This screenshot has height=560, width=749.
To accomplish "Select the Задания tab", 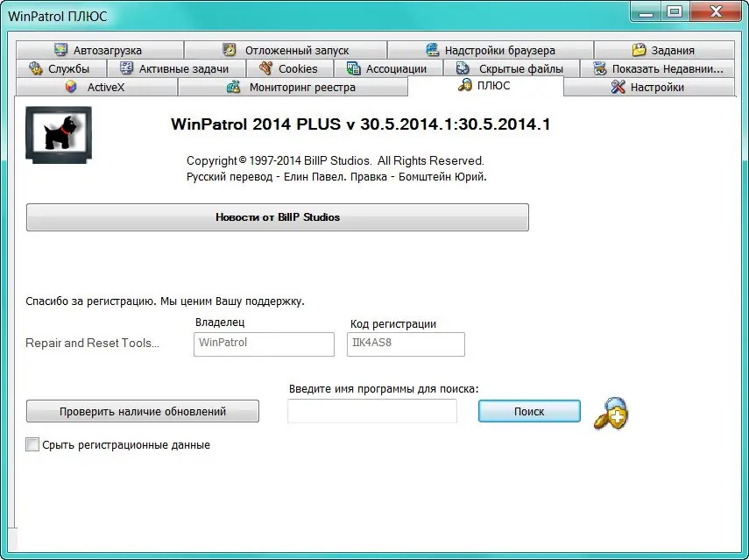I will [664, 50].
